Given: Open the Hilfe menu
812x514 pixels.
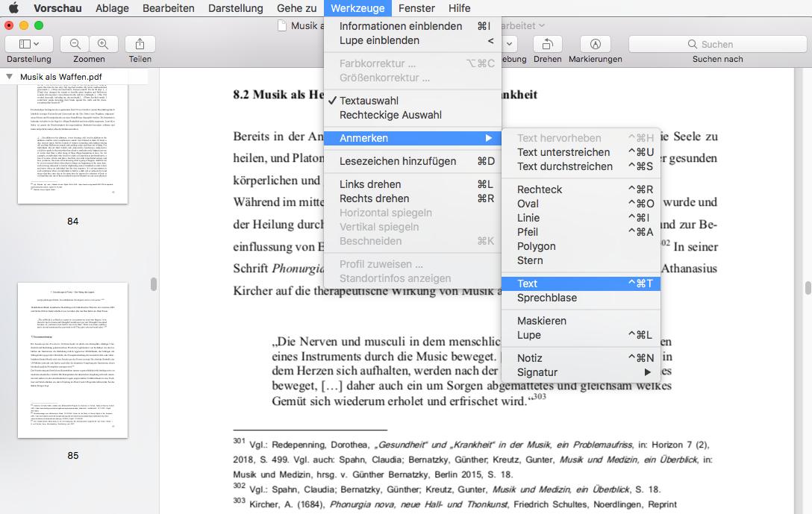Looking at the screenshot, I should [459, 7].
